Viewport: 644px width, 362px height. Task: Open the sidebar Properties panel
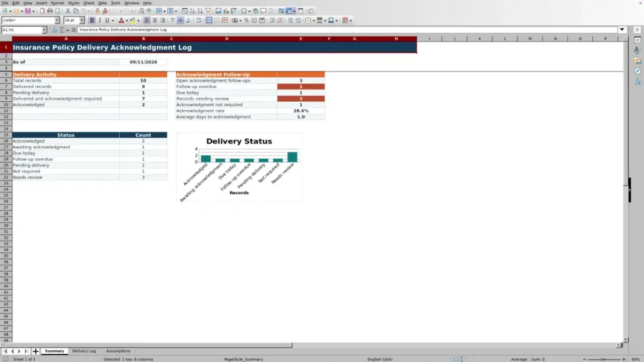[x=638, y=40]
